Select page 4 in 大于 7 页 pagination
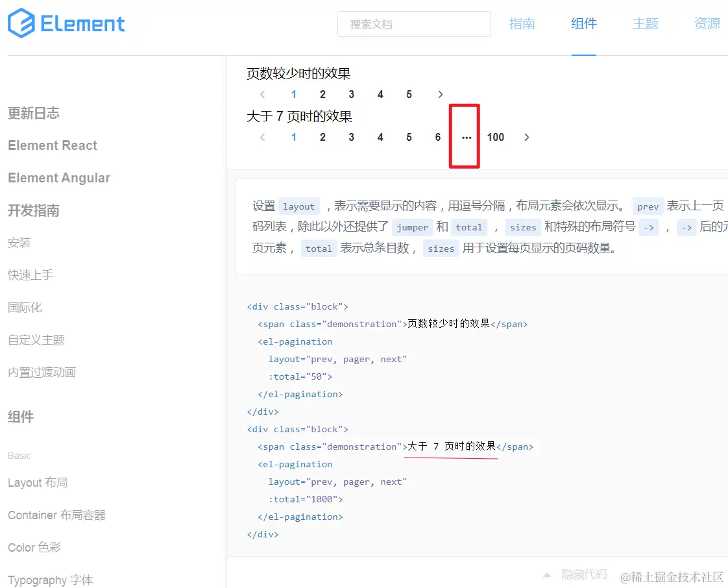The height and width of the screenshot is (588, 728). pyautogui.click(x=380, y=137)
